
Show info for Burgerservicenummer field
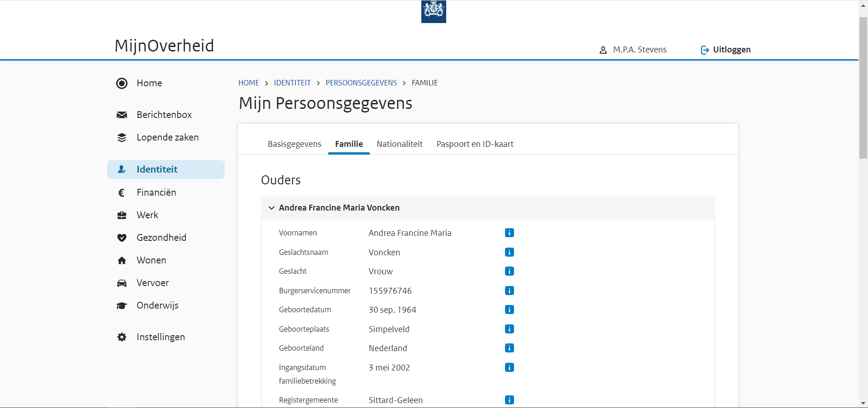pos(509,291)
